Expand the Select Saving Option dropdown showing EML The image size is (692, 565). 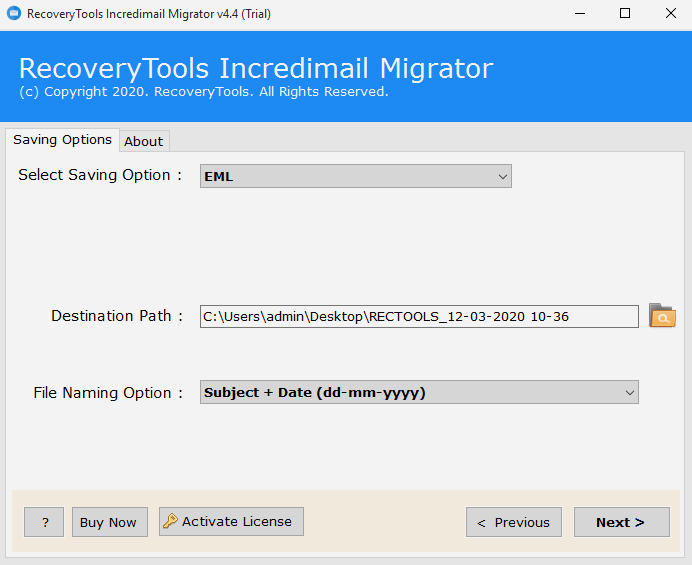coord(356,176)
